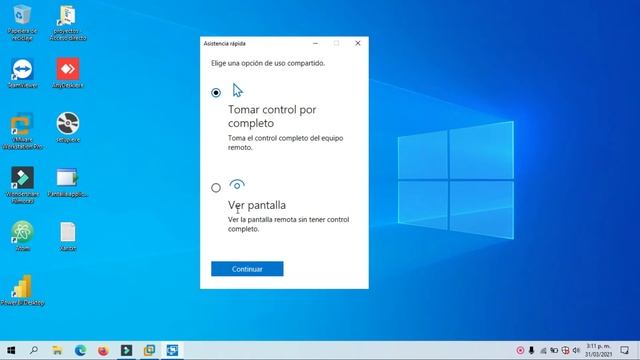Open VMware Workstation from the taskbar
Image resolution: width=640 pixels, height=360 pixels.
[149, 350]
